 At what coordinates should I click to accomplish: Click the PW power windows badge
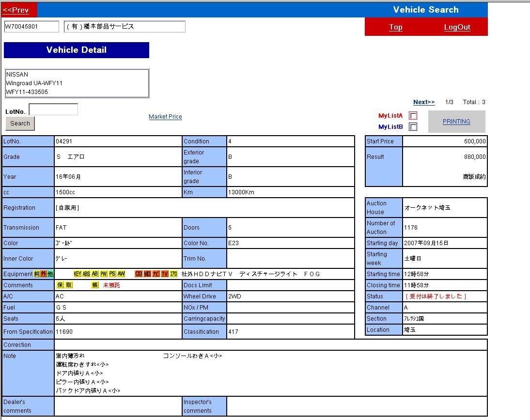click(x=104, y=274)
